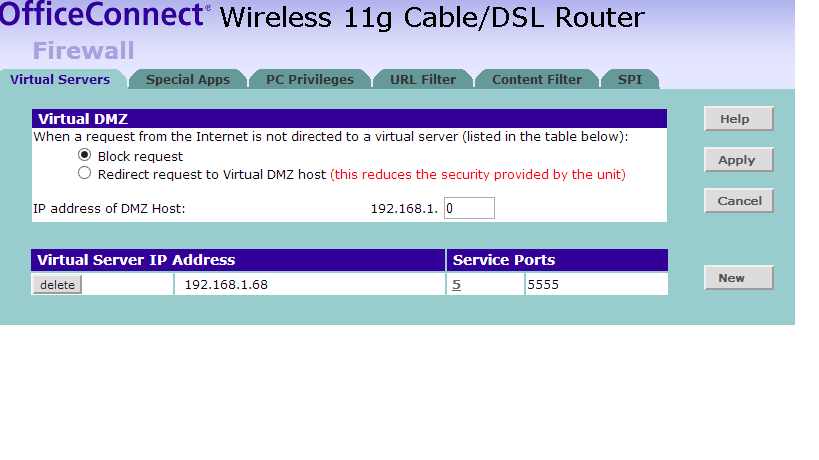Open the PC Privileges tab
This screenshot has height=460, width=819.
pos(310,79)
